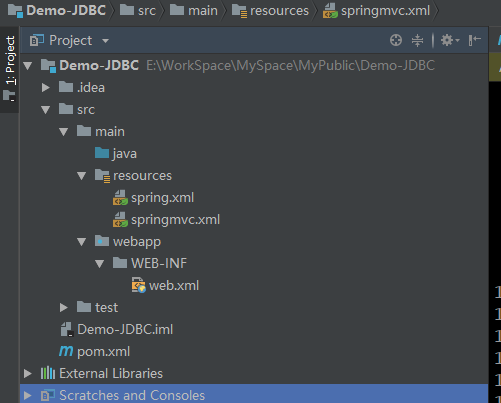Click the Project panel title icon
The image size is (501, 403).
click(x=37, y=40)
